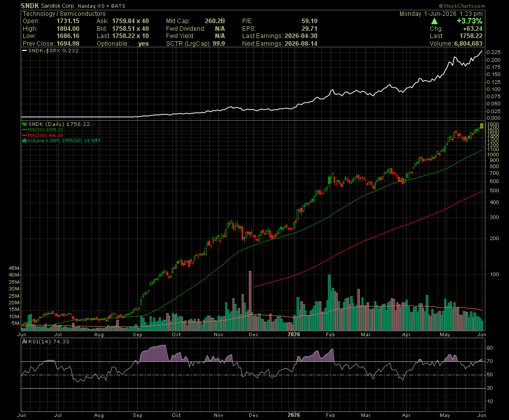Click the Mkt Cap value 260.2B
The width and height of the screenshot is (509, 420).
point(215,21)
